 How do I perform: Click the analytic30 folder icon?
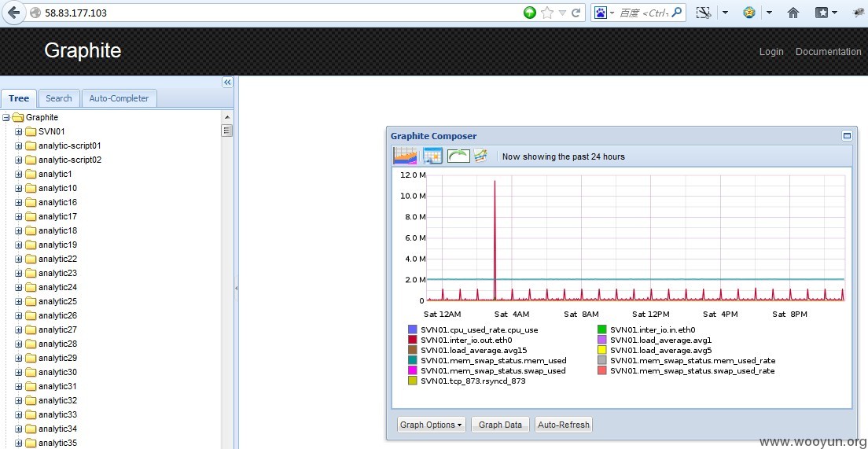(31, 372)
